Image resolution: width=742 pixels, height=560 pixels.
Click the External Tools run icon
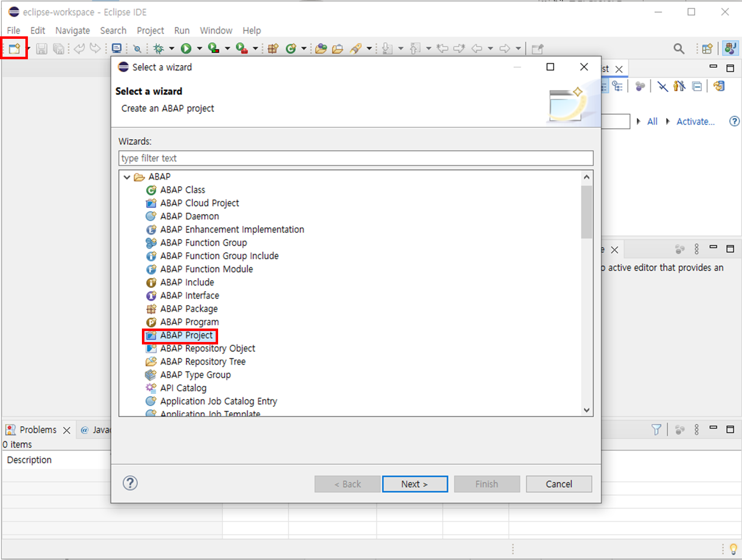point(242,48)
